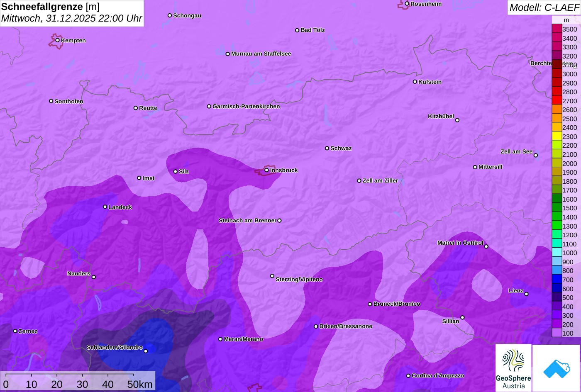Click the "Bruneck/Brunico" label
581x392 pixels.
(x=397, y=304)
